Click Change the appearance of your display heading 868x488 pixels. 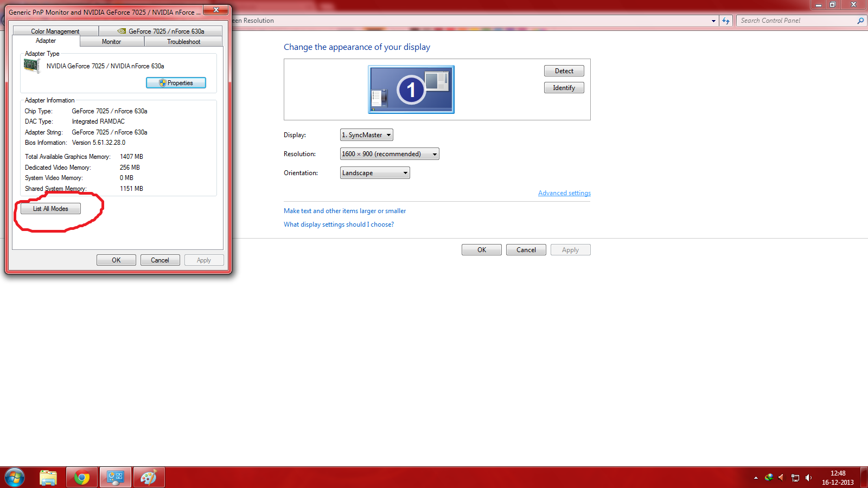[x=357, y=47]
